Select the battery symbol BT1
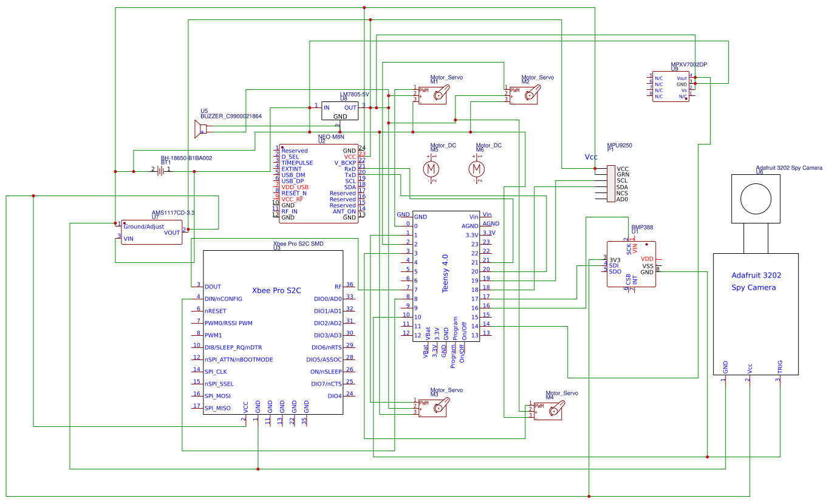The image size is (829, 504). (x=161, y=171)
